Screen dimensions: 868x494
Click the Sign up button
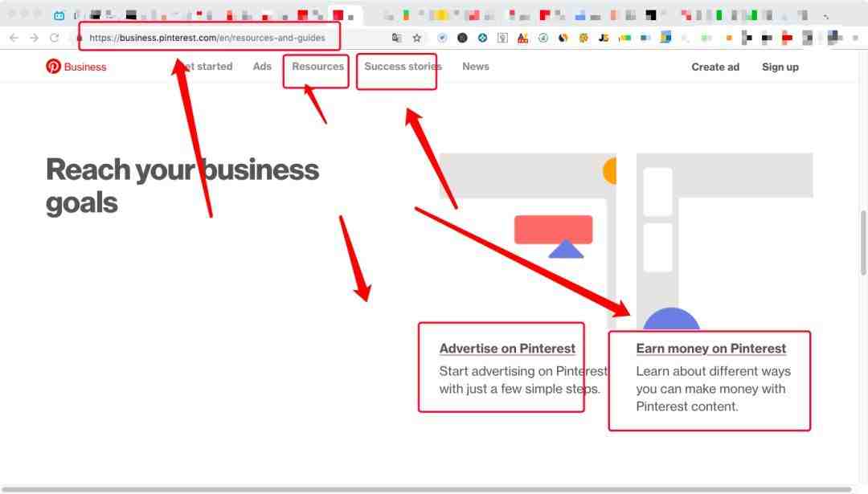click(780, 67)
